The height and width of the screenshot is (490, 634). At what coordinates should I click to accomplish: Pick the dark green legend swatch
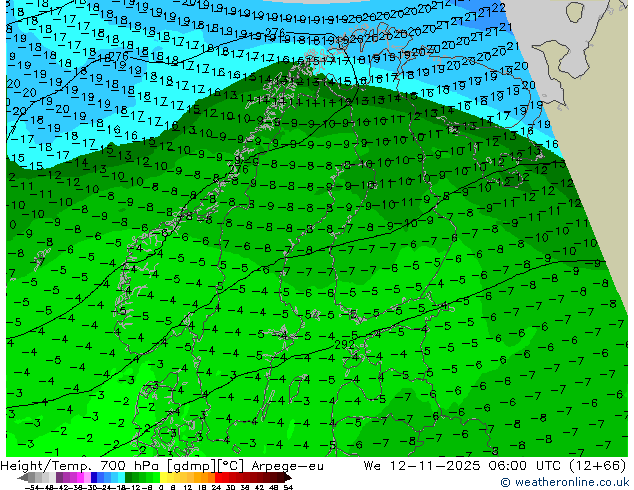point(129,478)
